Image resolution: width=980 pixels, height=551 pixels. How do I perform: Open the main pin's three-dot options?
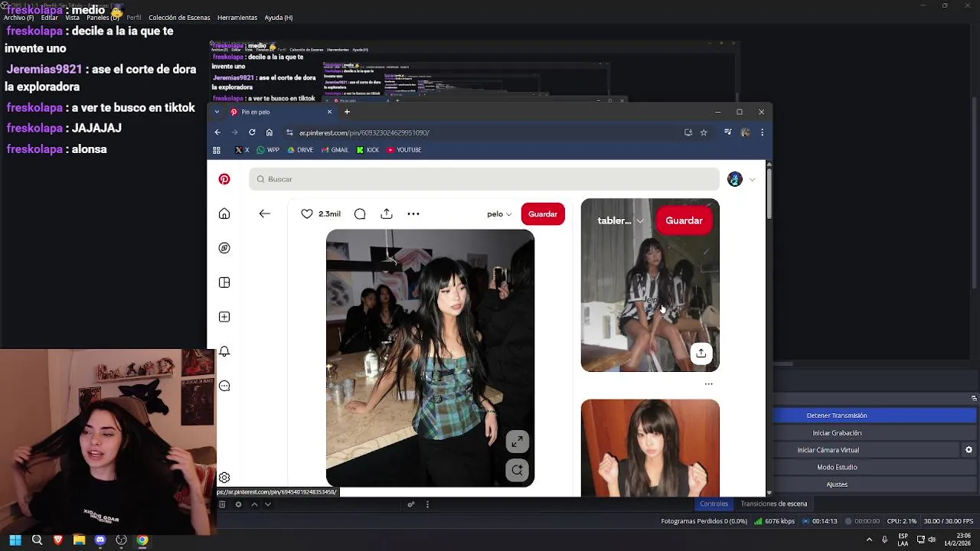click(413, 214)
